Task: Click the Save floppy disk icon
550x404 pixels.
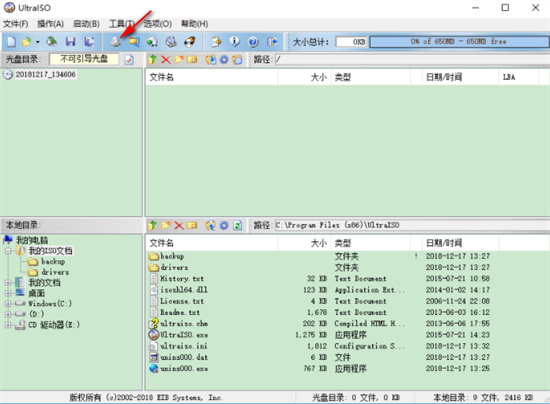Action: tap(71, 42)
